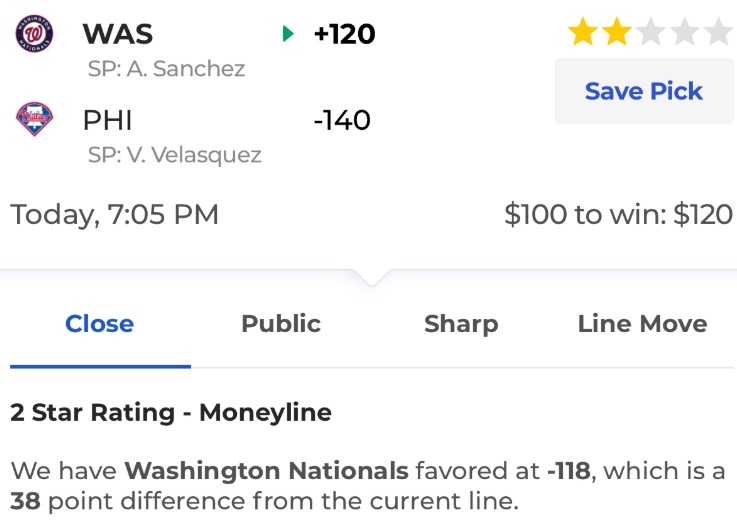Select the PHI -140 moneyline odds
The height and width of the screenshot is (523, 737).
click(x=342, y=120)
